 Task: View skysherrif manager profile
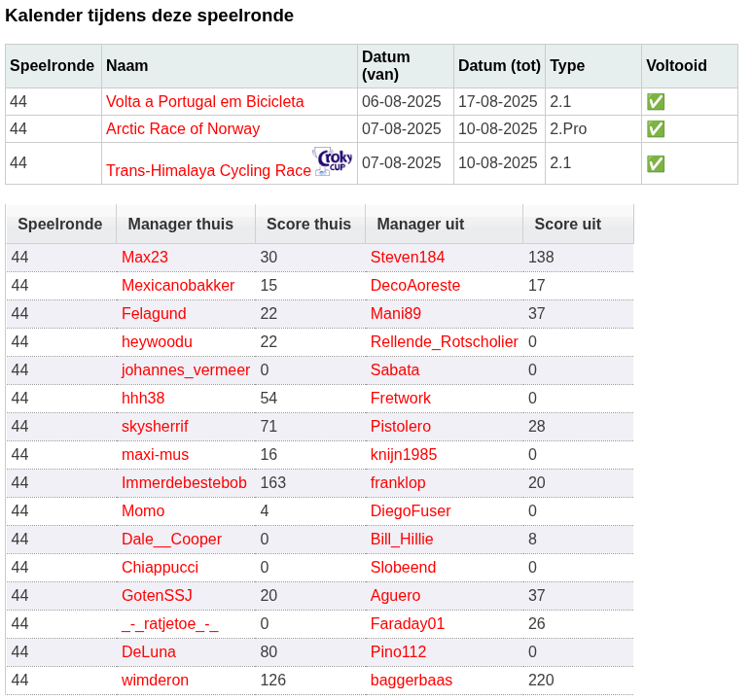click(x=155, y=426)
